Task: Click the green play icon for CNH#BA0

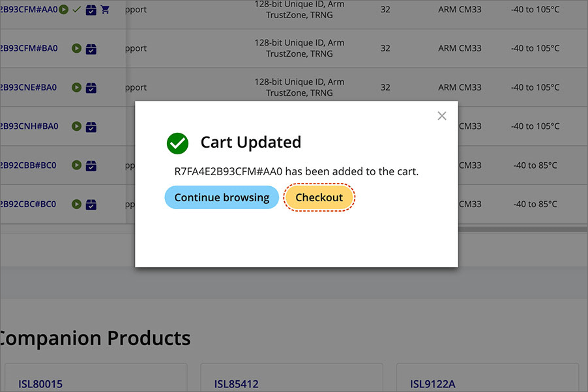Action: (x=77, y=126)
